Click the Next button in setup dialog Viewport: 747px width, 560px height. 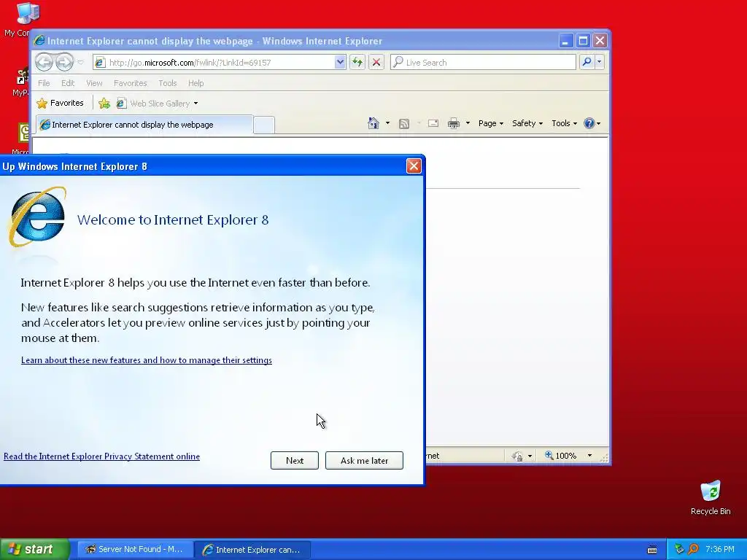(295, 461)
